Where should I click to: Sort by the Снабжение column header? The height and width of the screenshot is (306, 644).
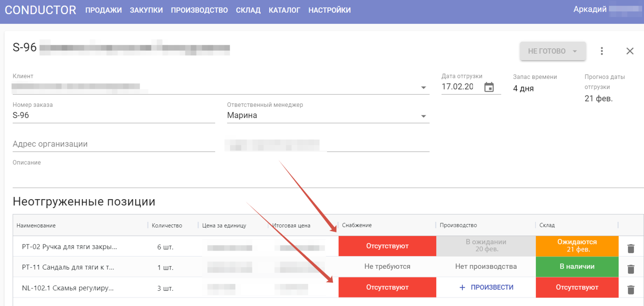coord(357,225)
